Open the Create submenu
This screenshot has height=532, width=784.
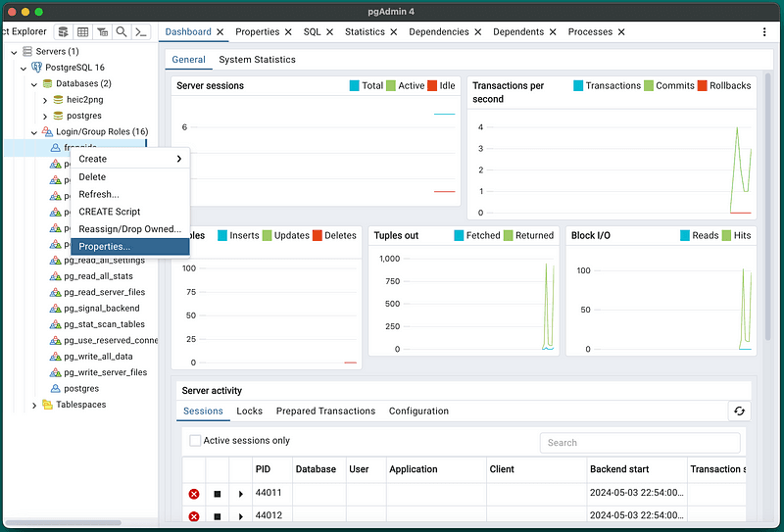130,159
